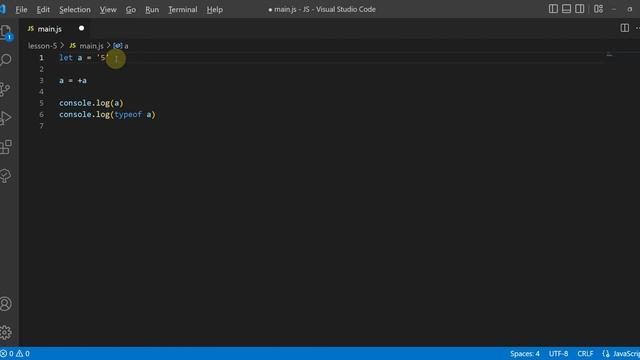The height and width of the screenshot is (360, 640).
Task: Expand the lesson-5 breadcrumb folder
Action: 42,46
